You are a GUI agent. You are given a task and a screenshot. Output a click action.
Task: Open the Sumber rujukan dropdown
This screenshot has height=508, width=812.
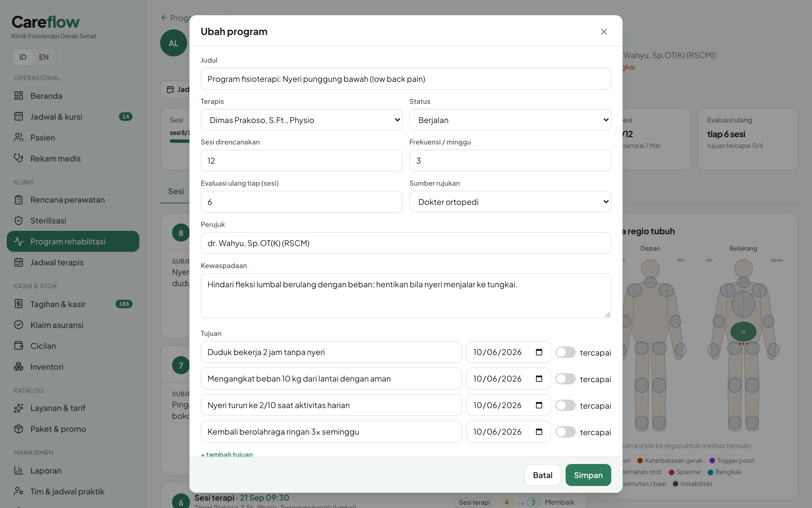(x=510, y=202)
